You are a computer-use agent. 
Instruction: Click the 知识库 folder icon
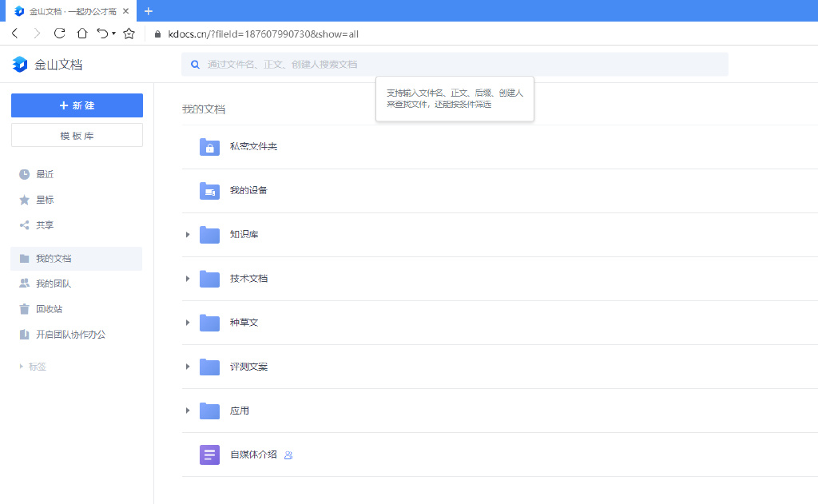click(x=210, y=235)
